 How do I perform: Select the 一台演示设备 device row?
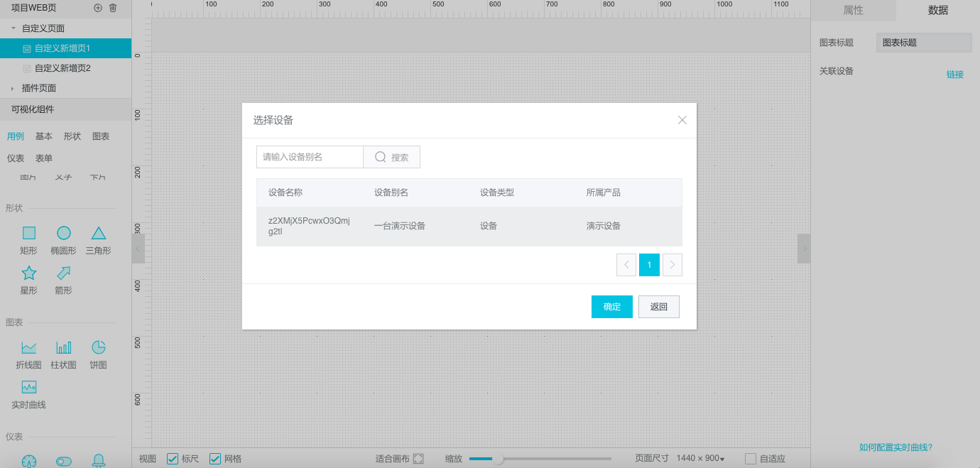click(x=469, y=227)
